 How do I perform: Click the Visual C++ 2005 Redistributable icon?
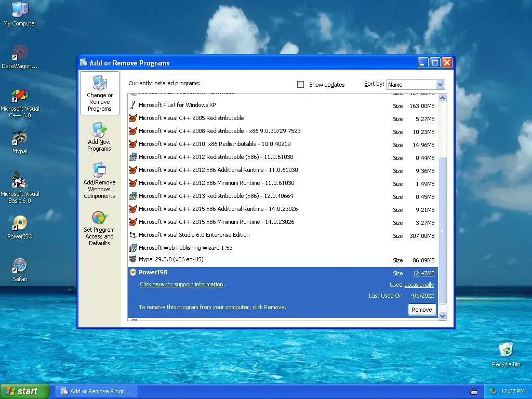(133, 118)
